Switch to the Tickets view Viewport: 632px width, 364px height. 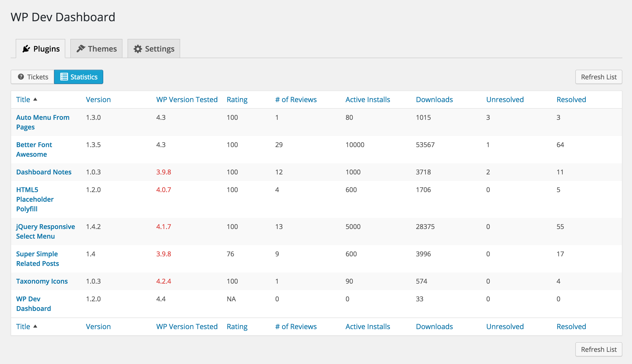click(x=33, y=77)
